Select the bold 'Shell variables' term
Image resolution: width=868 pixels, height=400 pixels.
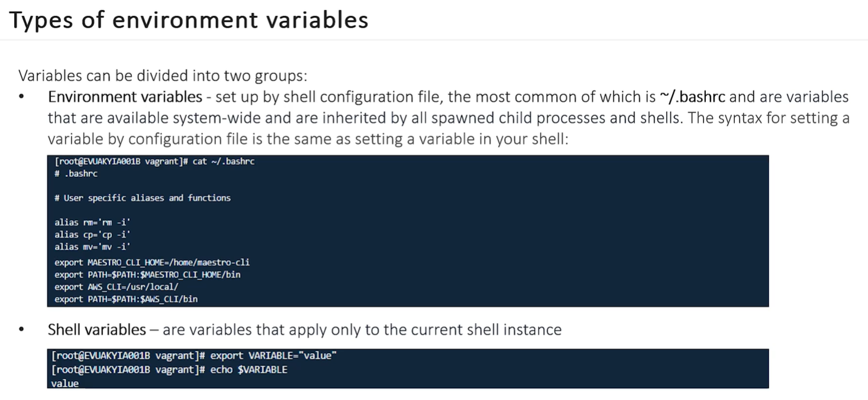tap(97, 330)
